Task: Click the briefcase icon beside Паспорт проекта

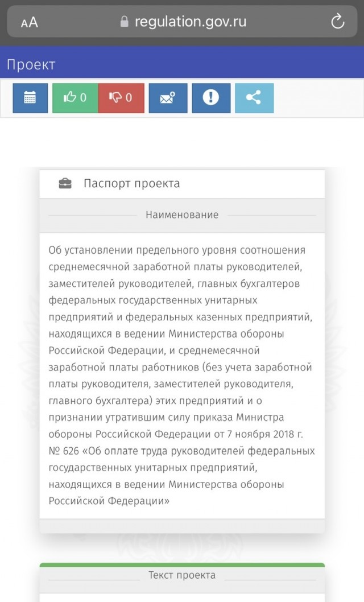Action: [65, 183]
